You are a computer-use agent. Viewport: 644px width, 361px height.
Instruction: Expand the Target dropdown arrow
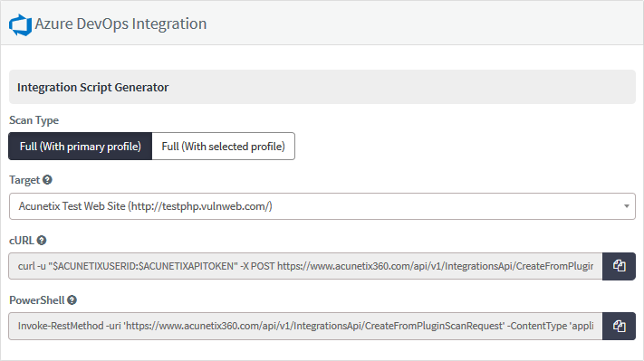point(627,206)
